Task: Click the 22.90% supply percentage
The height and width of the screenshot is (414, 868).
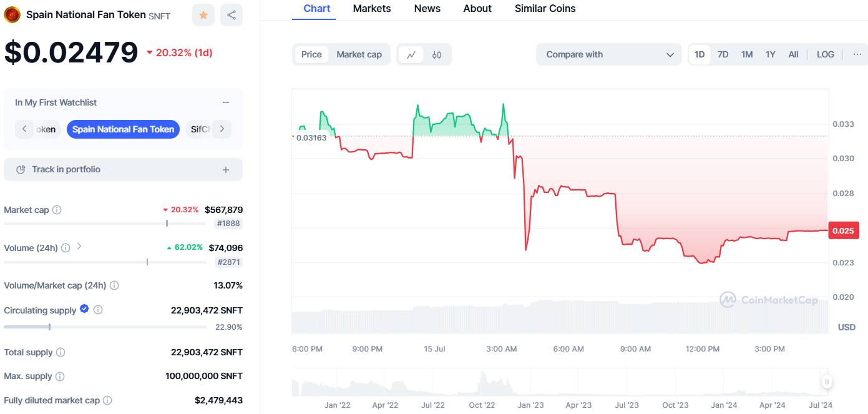Action: tap(229, 327)
